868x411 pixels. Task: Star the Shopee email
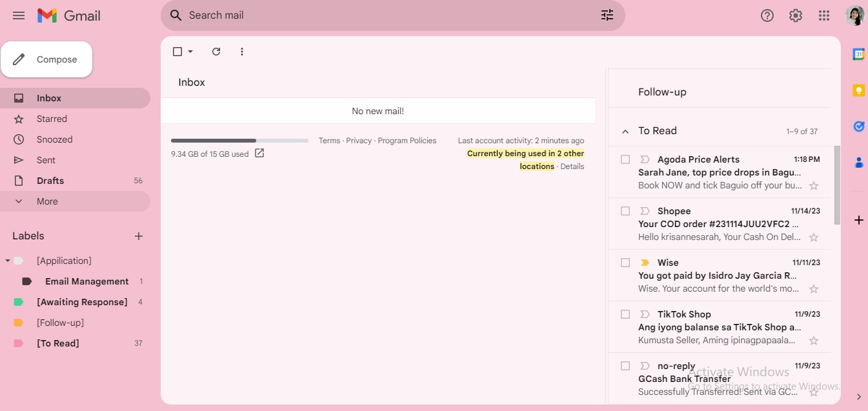pos(814,237)
